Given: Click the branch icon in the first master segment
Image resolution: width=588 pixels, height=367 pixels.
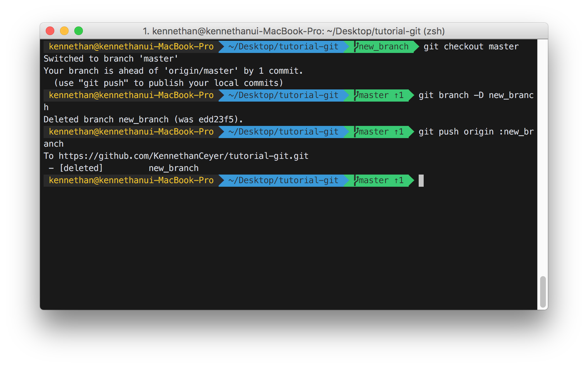Looking at the screenshot, I should (x=356, y=95).
